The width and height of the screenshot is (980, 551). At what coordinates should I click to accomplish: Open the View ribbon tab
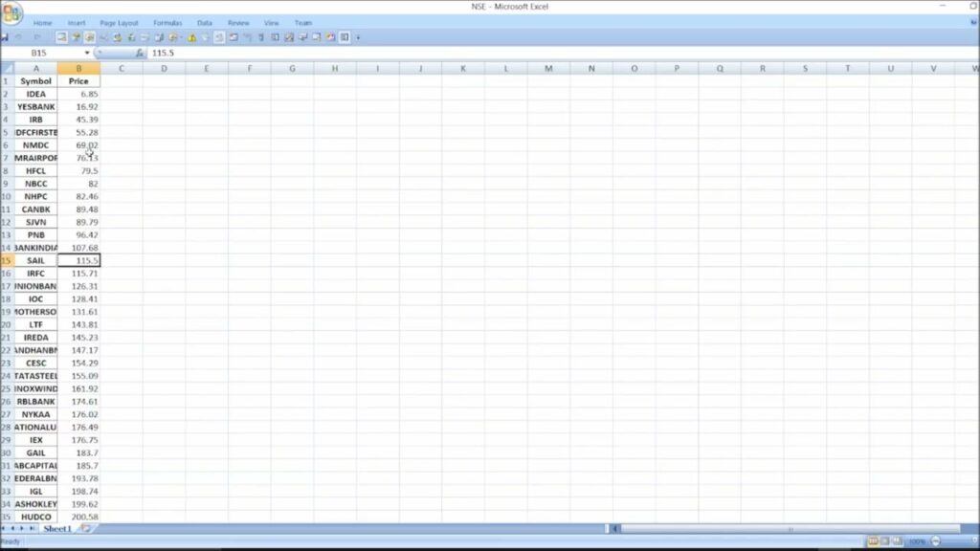coord(271,23)
